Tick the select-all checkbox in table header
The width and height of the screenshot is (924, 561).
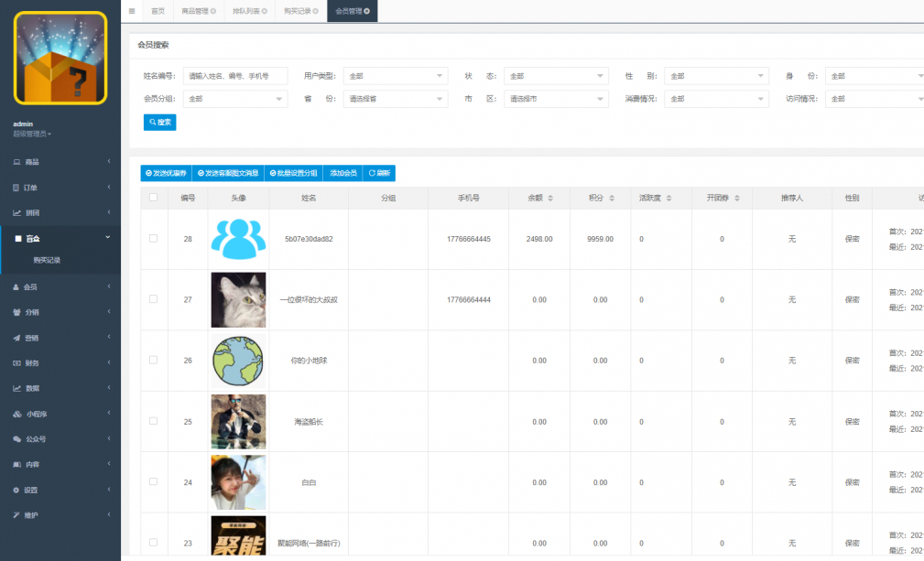click(153, 198)
